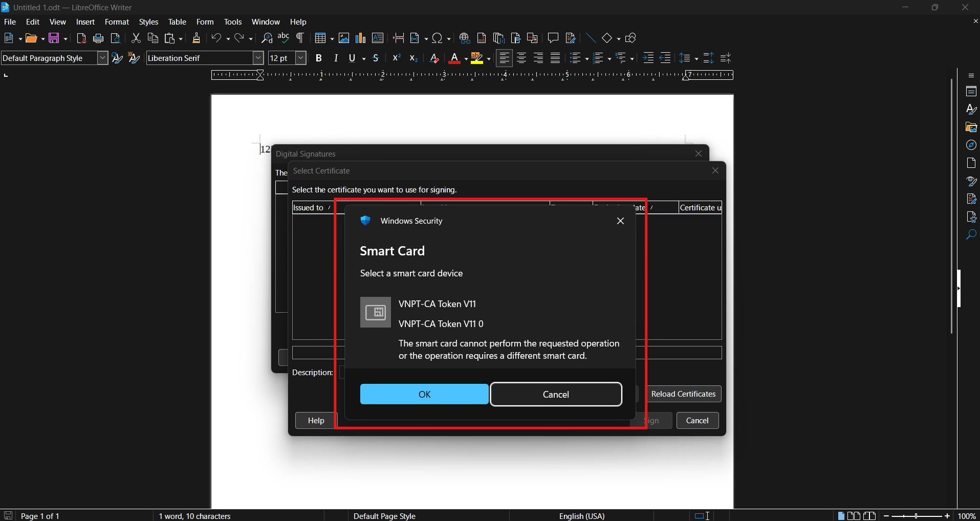Viewport: 980px width, 521px height.
Task: Open the Tools menu
Action: 233,22
